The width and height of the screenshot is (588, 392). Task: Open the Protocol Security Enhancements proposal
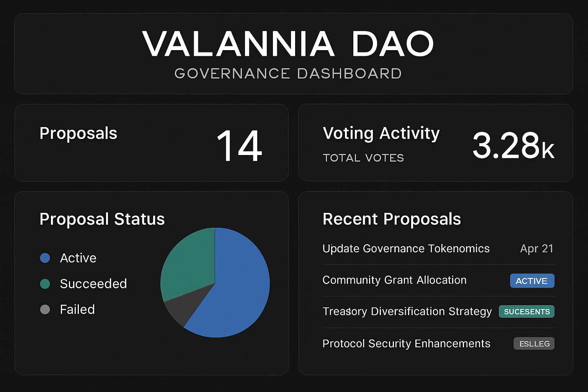click(x=406, y=343)
